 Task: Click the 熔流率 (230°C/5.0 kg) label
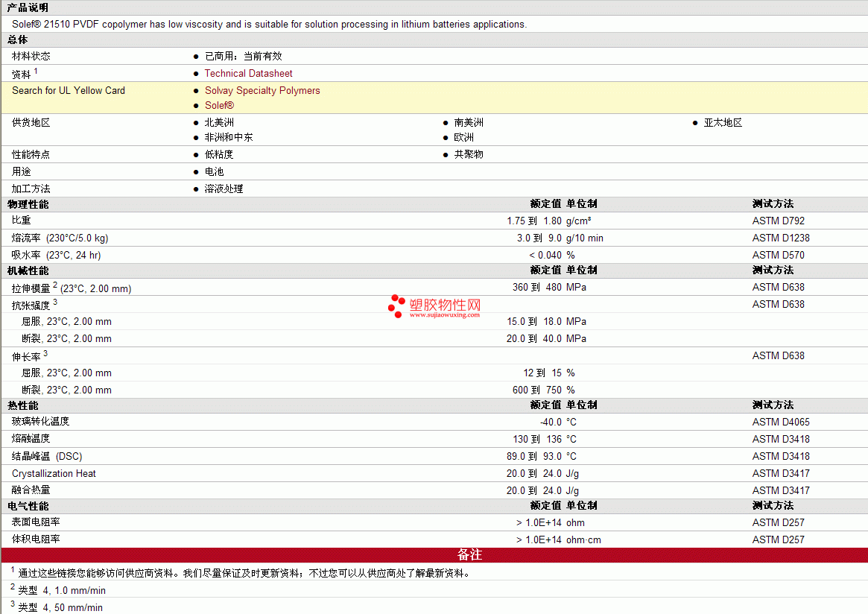[60, 238]
